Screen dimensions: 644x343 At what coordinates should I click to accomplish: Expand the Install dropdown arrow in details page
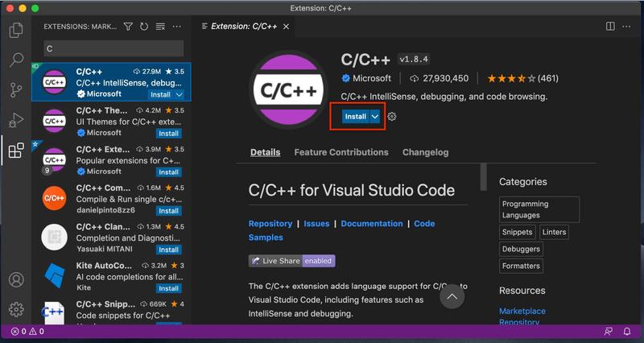coord(375,117)
